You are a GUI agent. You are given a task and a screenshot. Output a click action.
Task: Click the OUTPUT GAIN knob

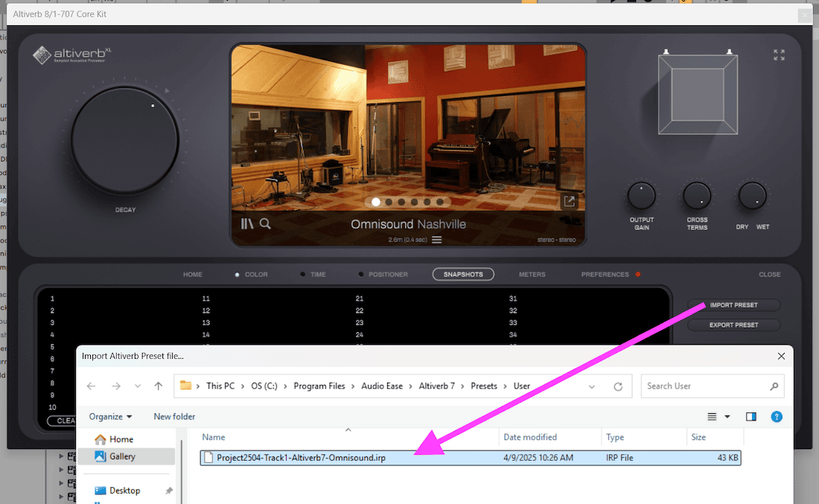[641, 196]
